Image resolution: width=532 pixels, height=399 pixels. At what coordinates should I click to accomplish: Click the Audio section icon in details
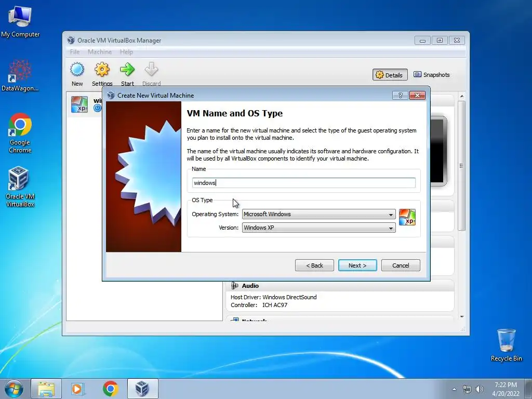coord(234,286)
